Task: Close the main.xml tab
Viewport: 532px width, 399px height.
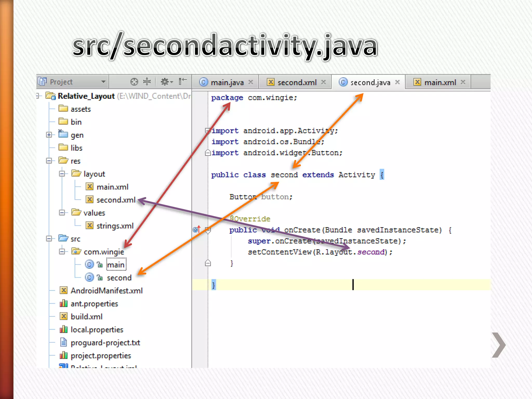Action: pyautogui.click(x=463, y=82)
